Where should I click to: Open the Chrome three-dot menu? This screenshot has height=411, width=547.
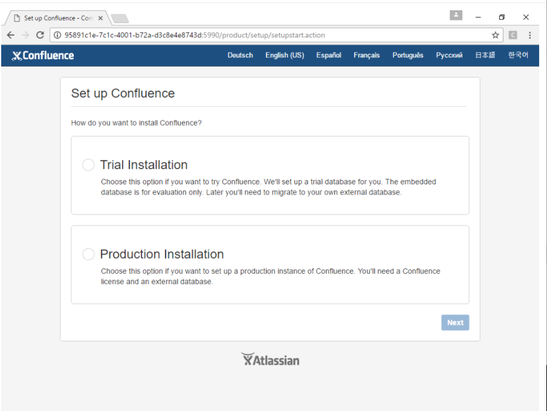(530, 35)
